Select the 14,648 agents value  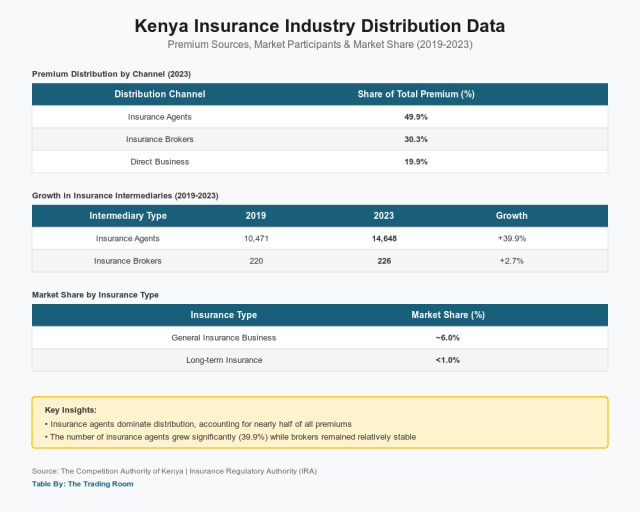[x=384, y=239]
